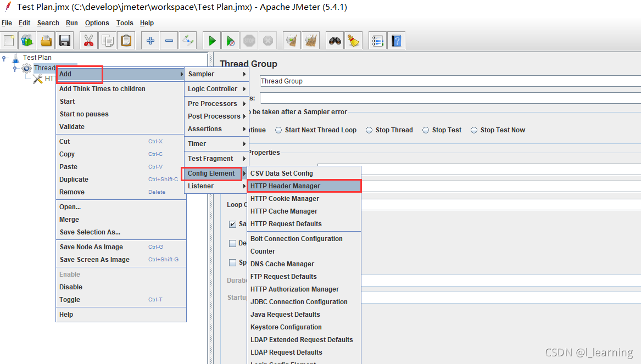Click the Cut scissors toolbar icon
Viewport: 641px width, 364px height.
click(88, 41)
